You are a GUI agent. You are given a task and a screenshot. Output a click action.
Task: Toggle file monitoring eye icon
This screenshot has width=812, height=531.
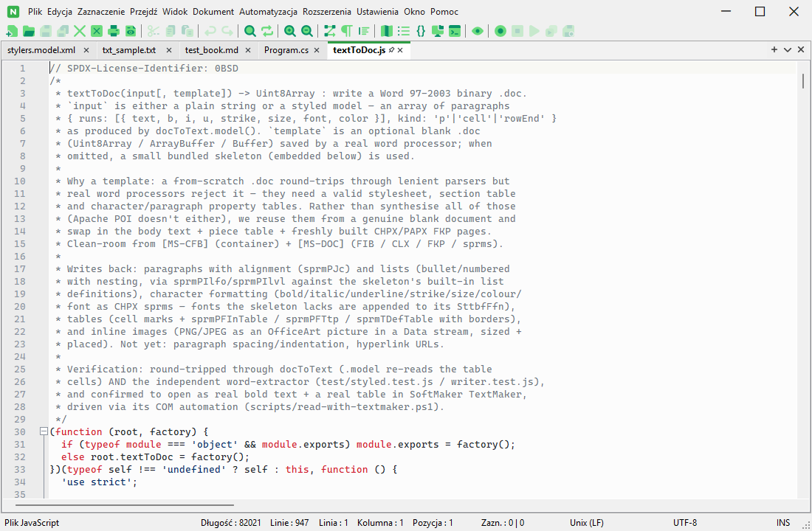click(478, 31)
